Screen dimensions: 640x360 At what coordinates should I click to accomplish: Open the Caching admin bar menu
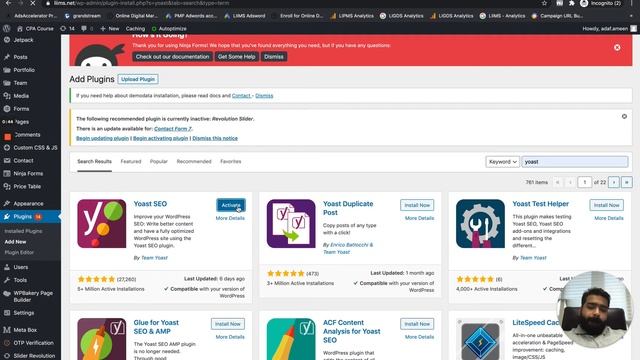point(135,29)
